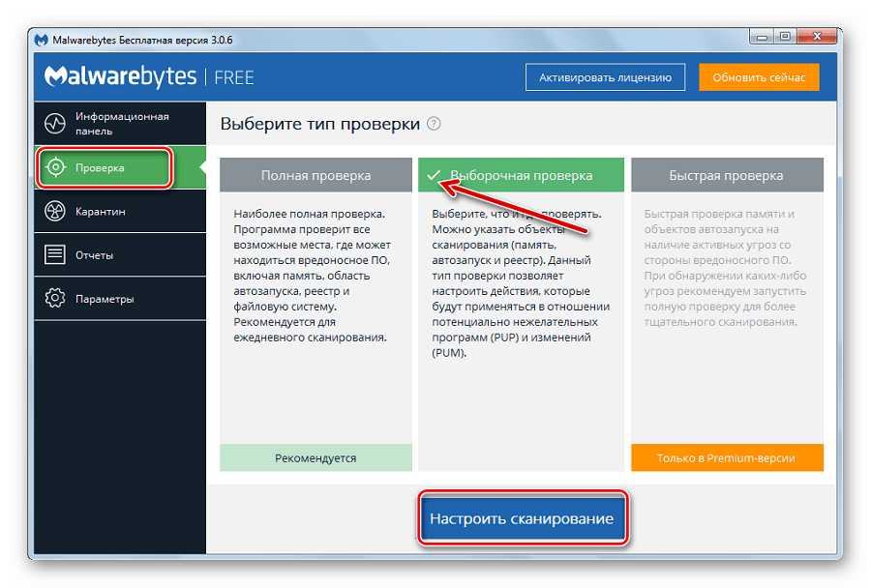
Task: Open the Информационная панель sidebar section
Action: point(121,124)
